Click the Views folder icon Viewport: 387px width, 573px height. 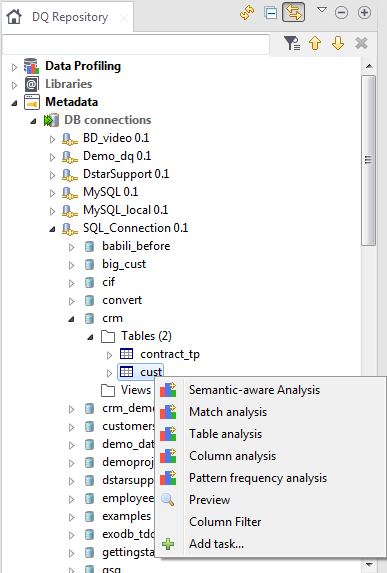[108, 390]
